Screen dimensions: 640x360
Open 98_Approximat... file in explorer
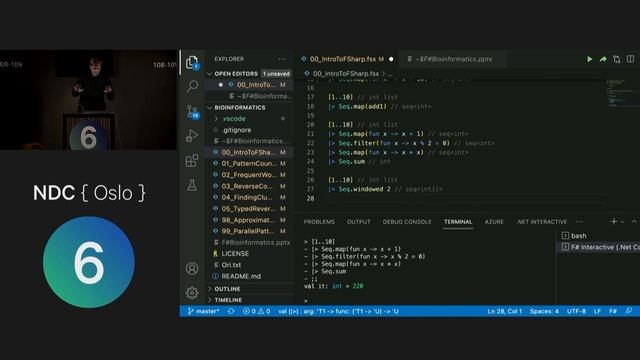pyautogui.click(x=249, y=220)
